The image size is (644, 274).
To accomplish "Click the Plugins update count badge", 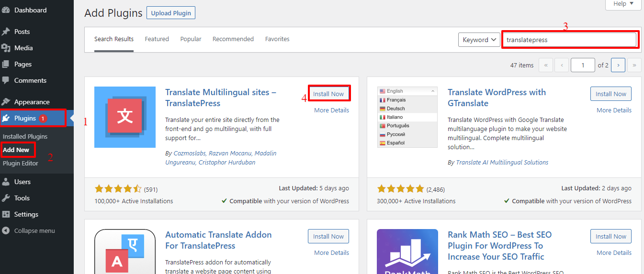I will (43, 118).
